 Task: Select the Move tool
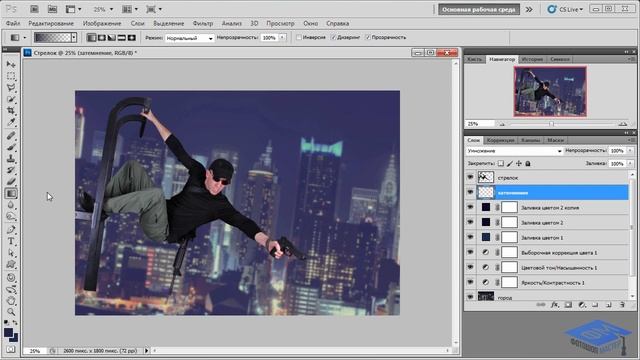coord(11,64)
